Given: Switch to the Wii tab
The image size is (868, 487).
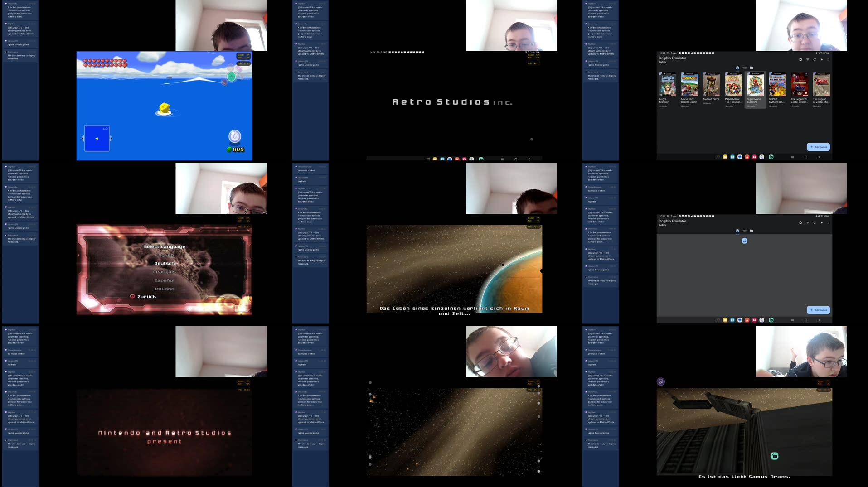Looking at the screenshot, I should click(x=744, y=67).
